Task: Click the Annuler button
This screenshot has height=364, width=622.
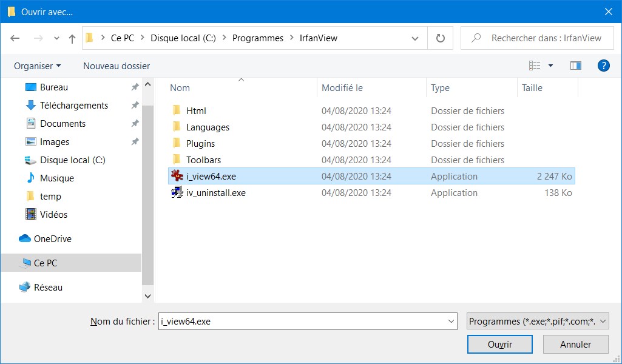Action: (x=576, y=345)
